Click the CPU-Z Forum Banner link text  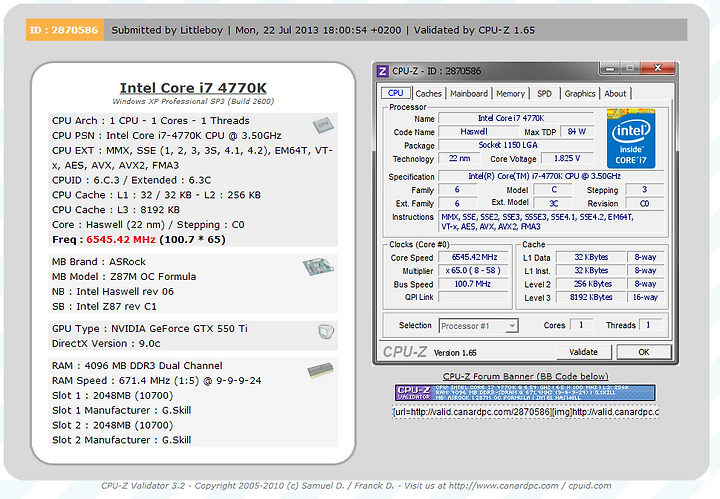coord(525,376)
